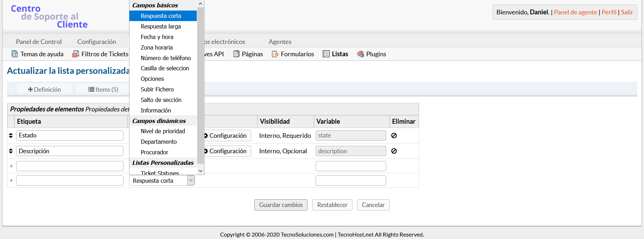Click the Listas icon in submenu

326,54
